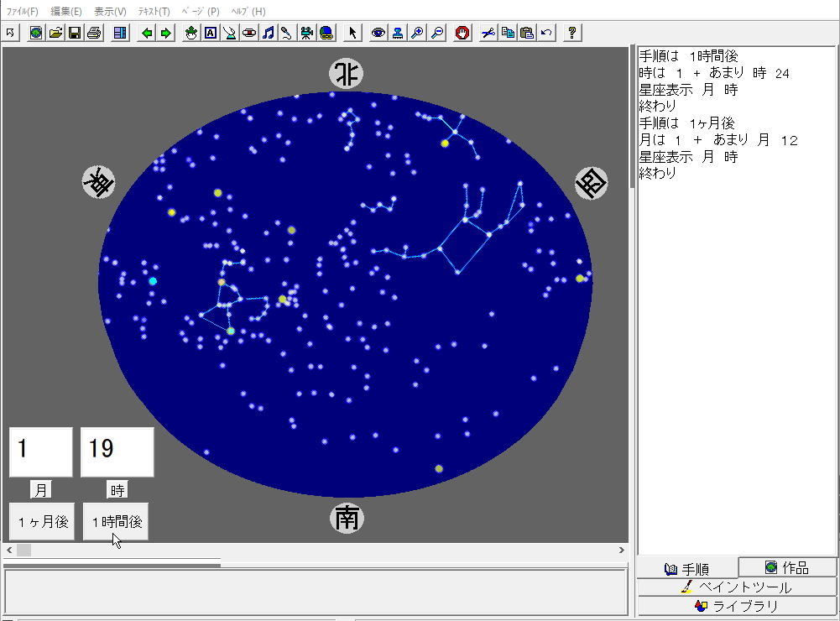Click the floppy disk save icon
The height and width of the screenshot is (621, 840).
pyautogui.click(x=75, y=33)
